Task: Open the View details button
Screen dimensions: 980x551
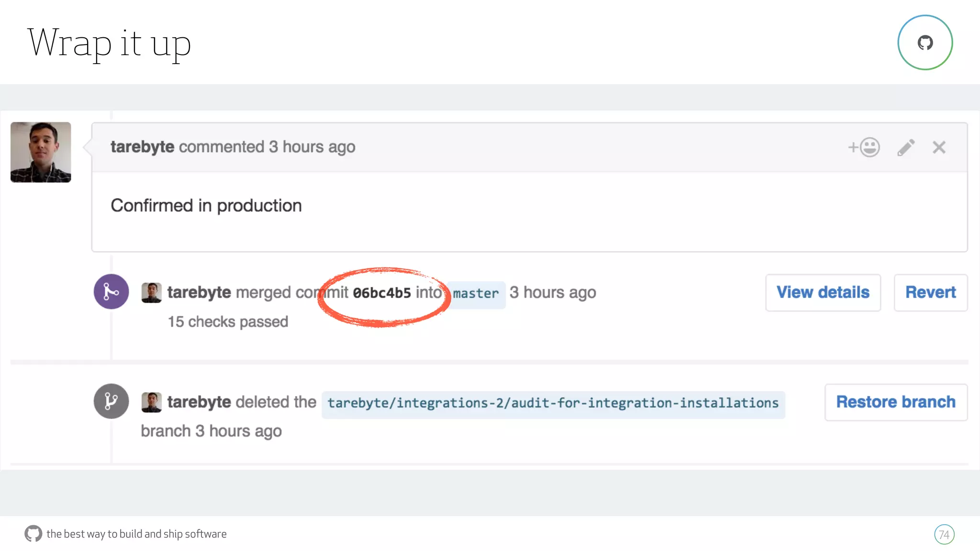Action: coord(823,292)
